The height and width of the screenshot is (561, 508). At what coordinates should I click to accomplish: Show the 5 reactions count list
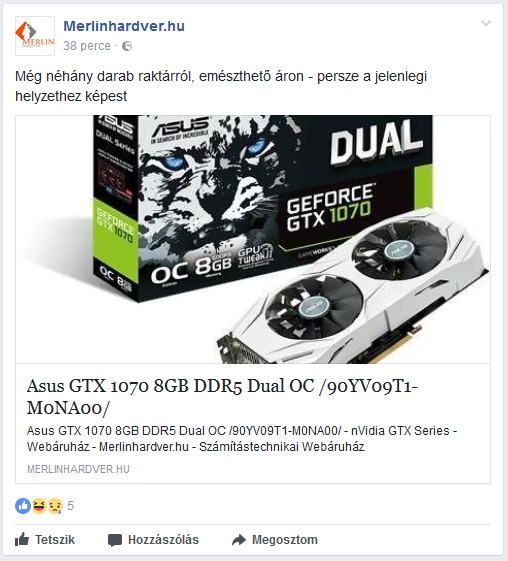pyautogui.click(x=70, y=506)
